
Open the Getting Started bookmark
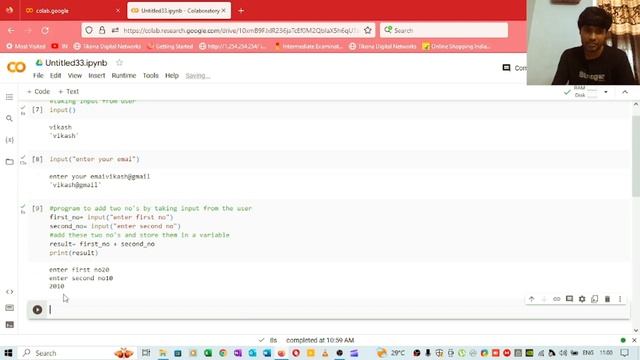click(170, 47)
